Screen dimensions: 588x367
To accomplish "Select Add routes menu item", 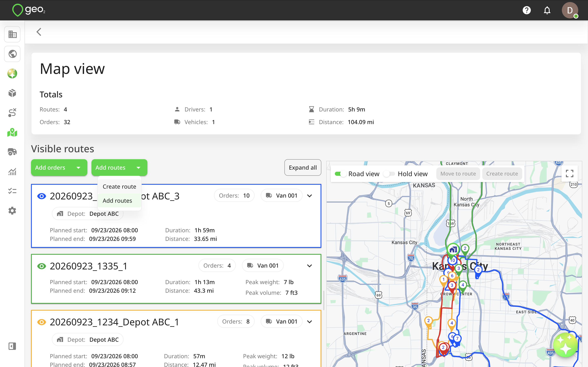I will 119,201.
